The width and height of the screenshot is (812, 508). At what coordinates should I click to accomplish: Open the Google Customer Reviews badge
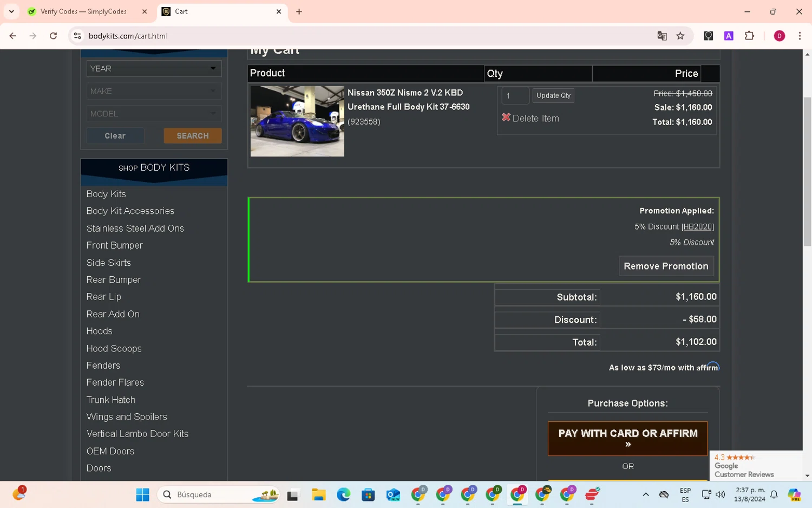coord(756,466)
